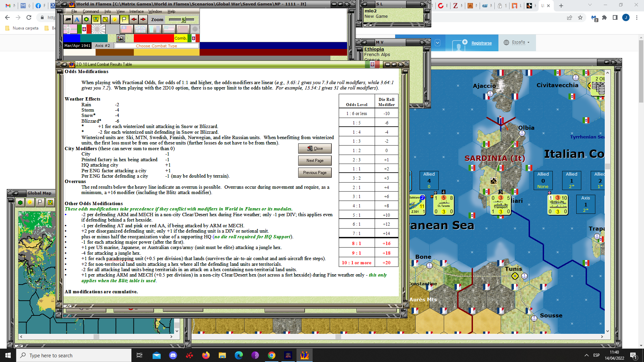Screen dimensions: 644x362
Task: Click the red right arrow toolbar icon
Action: [143, 19]
